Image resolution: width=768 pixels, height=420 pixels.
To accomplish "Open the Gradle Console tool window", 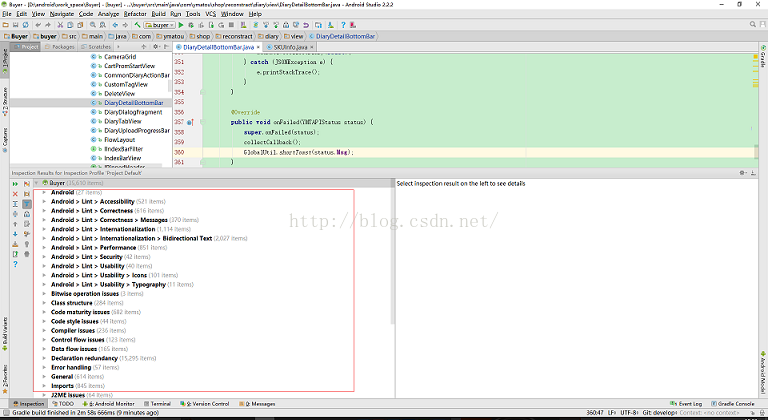I will point(733,404).
